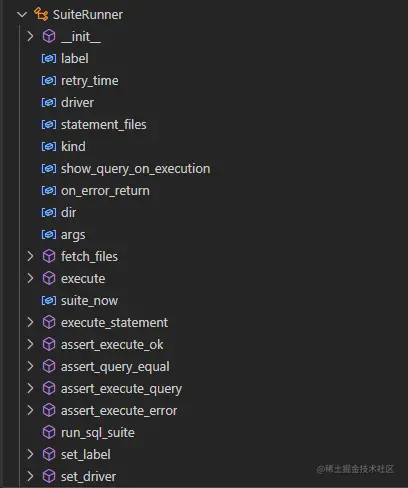
Task: Click the on_error_return variable icon
Action: [x=49, y=191]
